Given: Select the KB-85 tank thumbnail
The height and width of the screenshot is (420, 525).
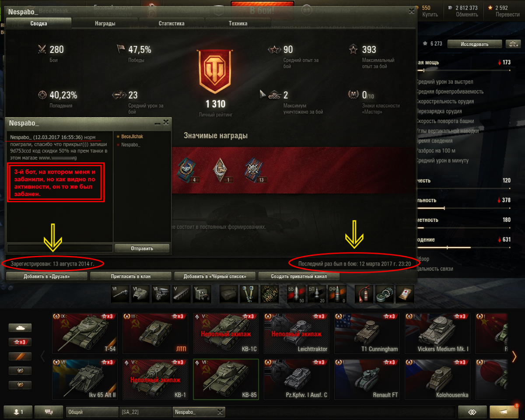Looking at the screenshot, I should [x=226, y=379].
